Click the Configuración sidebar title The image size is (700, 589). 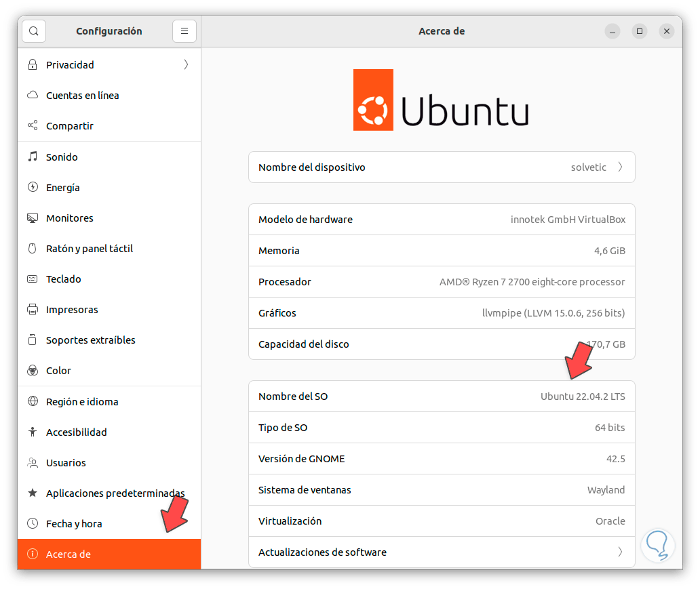tap(109, 31)
